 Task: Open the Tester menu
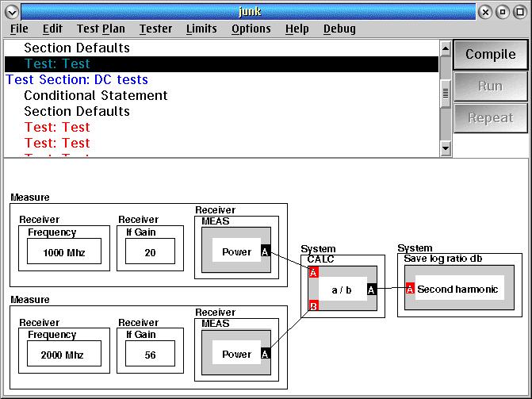click(x=155, y=29)
